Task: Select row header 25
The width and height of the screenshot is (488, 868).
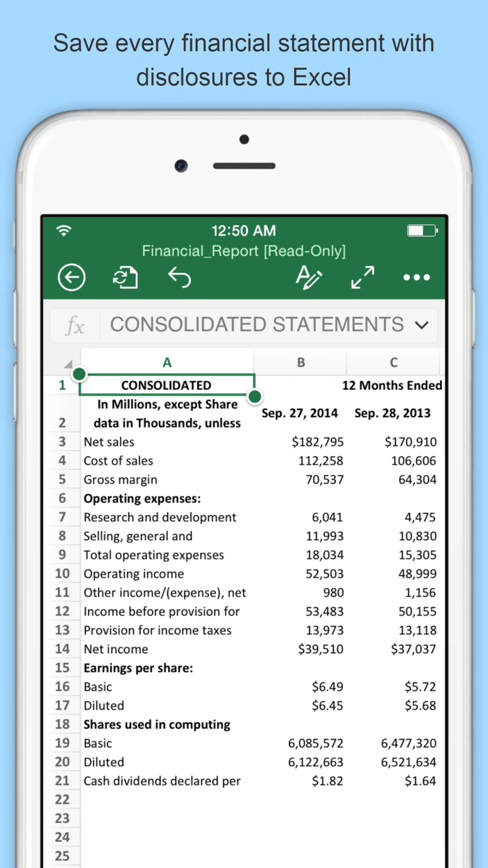Action: tap(62, 856)
